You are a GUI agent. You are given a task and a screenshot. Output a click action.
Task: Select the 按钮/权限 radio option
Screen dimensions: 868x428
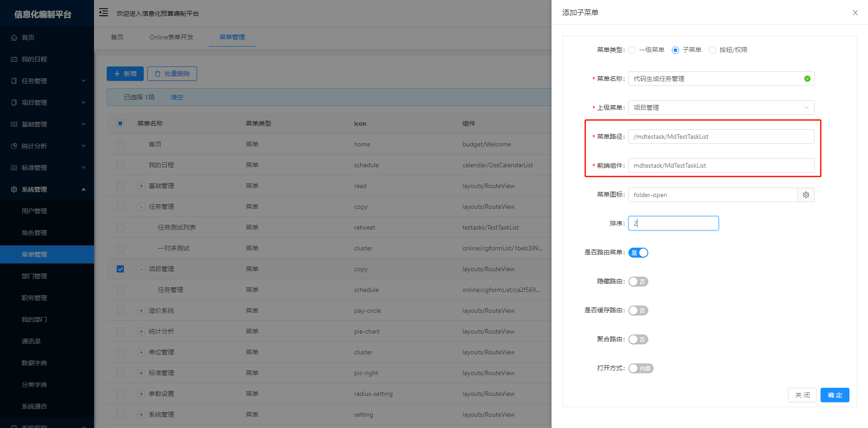[x=712, y=50]
